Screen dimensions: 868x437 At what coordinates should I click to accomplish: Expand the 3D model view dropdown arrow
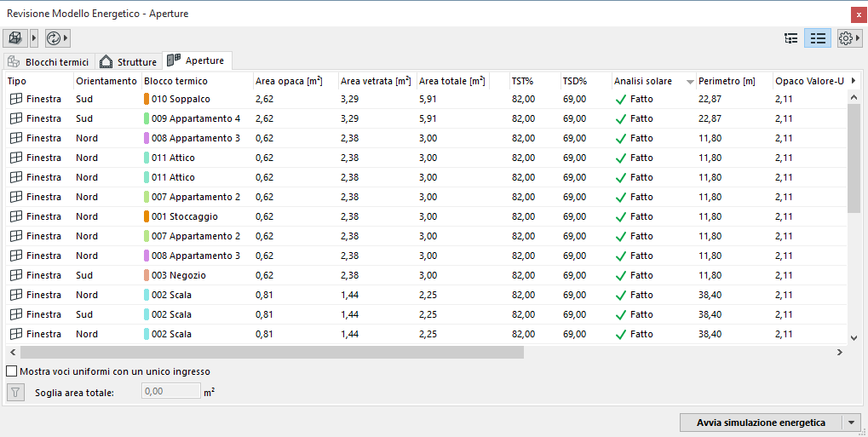34,38
